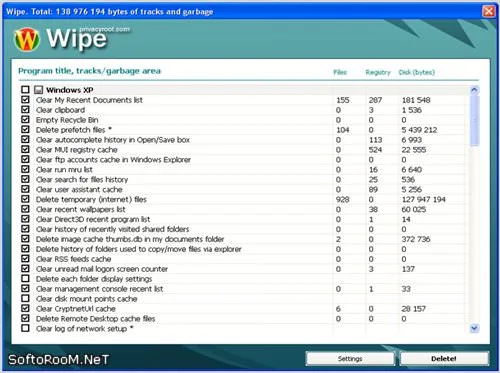Screen dimensions: 500x373
Task: Click the Wipe W logo icon
Action: pos(27,39)
